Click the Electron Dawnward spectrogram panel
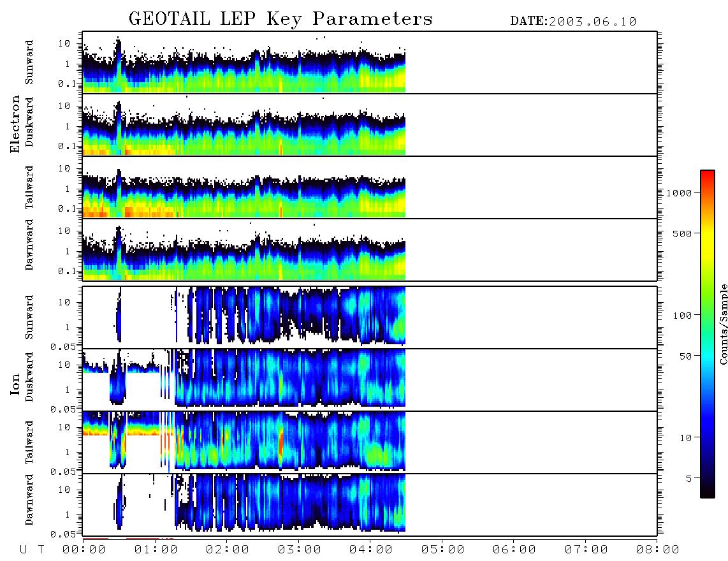Screen dimensions: 728x561 click(x=370, y=249)
